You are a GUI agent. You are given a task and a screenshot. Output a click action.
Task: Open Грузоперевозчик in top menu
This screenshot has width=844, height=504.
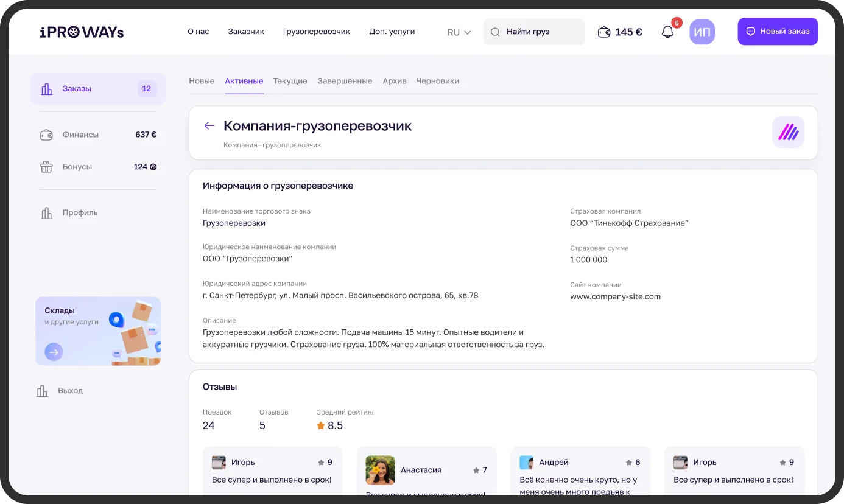316,32
